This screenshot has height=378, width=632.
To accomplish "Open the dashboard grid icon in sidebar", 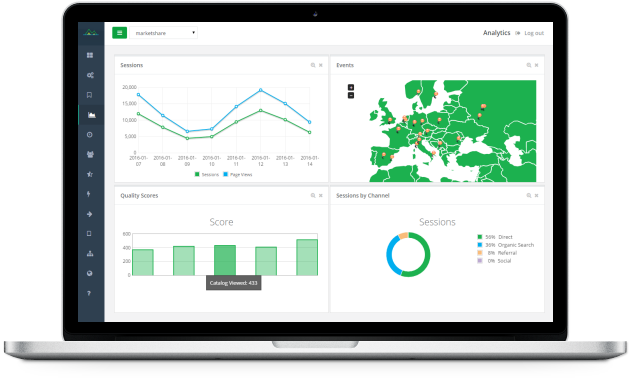I will coord(90,55).
